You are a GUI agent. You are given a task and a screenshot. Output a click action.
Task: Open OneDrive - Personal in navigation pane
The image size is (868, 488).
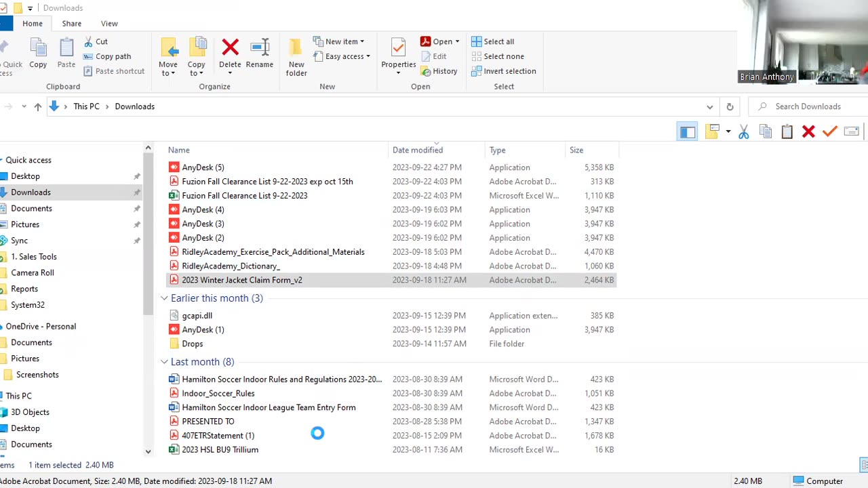[x=41, y=327]
